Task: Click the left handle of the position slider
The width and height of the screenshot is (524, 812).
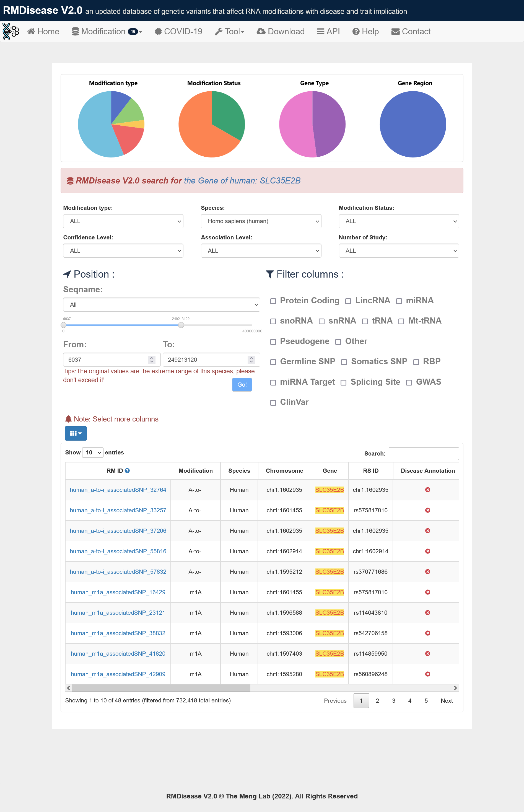Action: (63, 325)
